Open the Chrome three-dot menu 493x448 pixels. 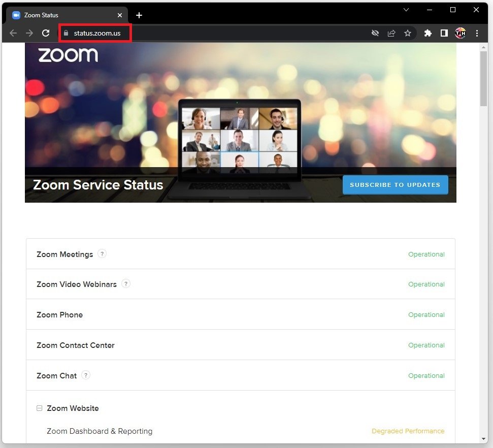click(477, 33)
